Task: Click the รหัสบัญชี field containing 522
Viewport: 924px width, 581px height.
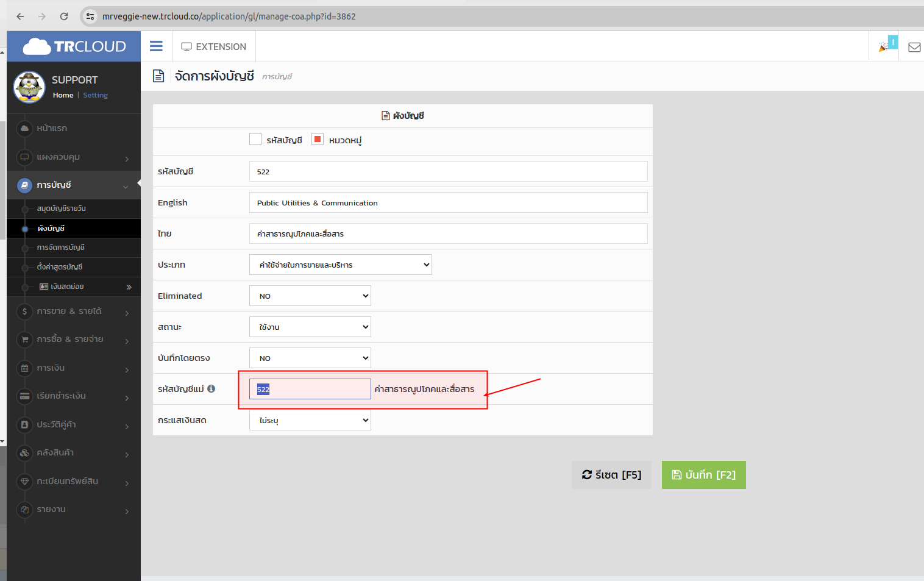Action: tap(449, 171)
